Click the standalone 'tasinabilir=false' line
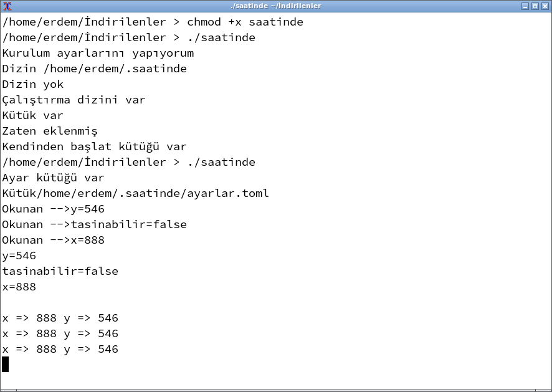Image resolution: width=552 pixels, height=392 pixels. [x=60, y=272]
